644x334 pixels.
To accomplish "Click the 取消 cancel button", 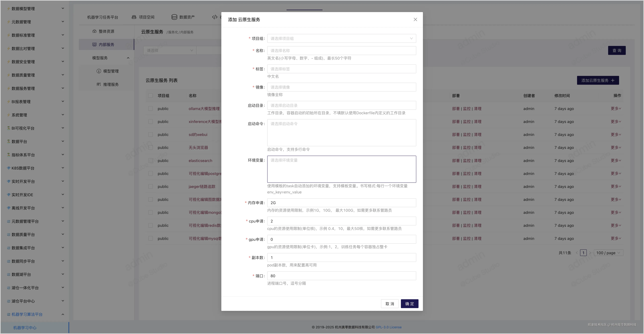I will (x=389, y=304).
